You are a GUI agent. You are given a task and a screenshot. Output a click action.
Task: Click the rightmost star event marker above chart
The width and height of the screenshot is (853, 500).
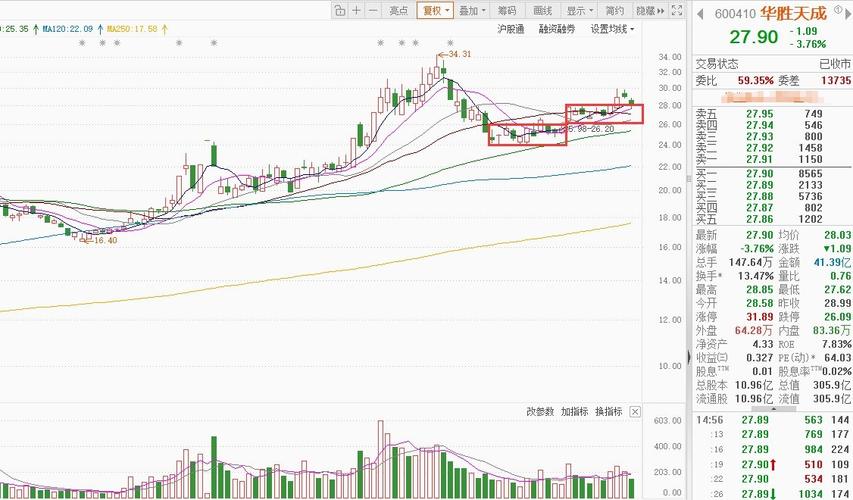coord(450,42)
